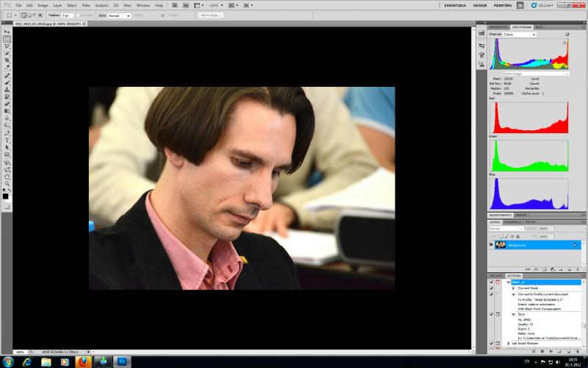Open the histogram Channel dropdown
The image size is (588, 368).
(519, 34)
